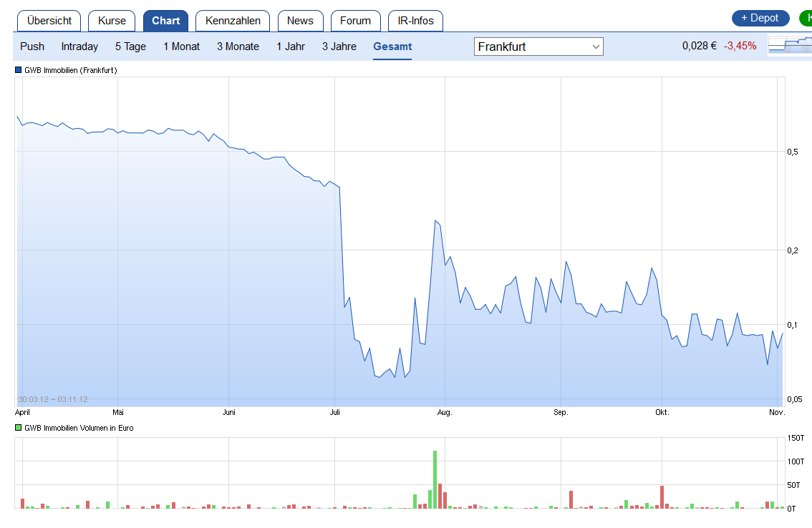Click the green buy button top right
The image size is (812, 528).
[x=808, y=18]
